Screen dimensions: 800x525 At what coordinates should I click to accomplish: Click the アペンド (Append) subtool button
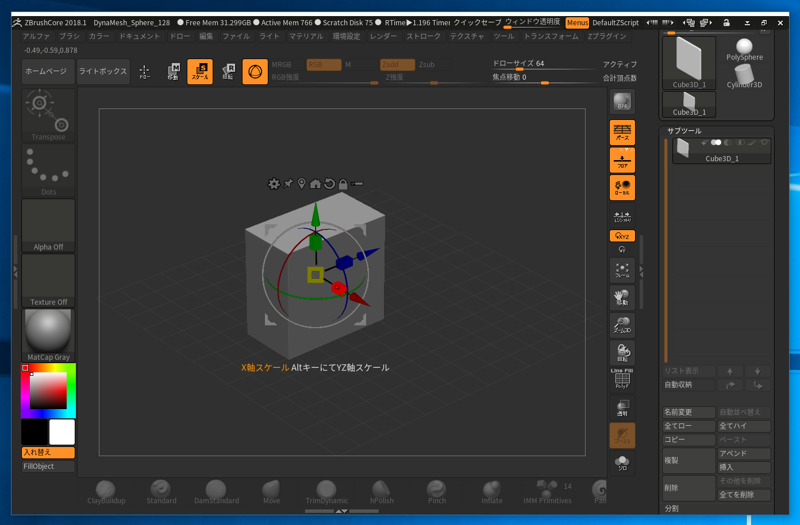[x=743, y=453]
